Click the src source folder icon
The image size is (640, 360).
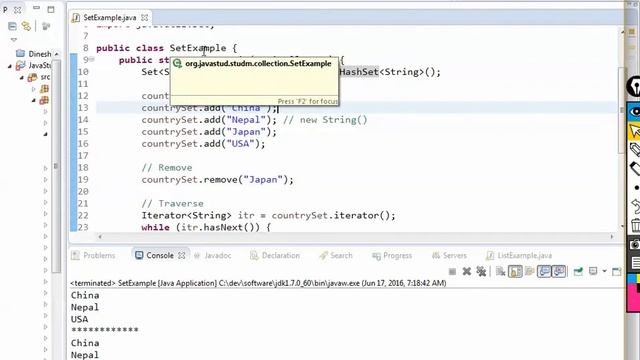click(x=32, y=77)
